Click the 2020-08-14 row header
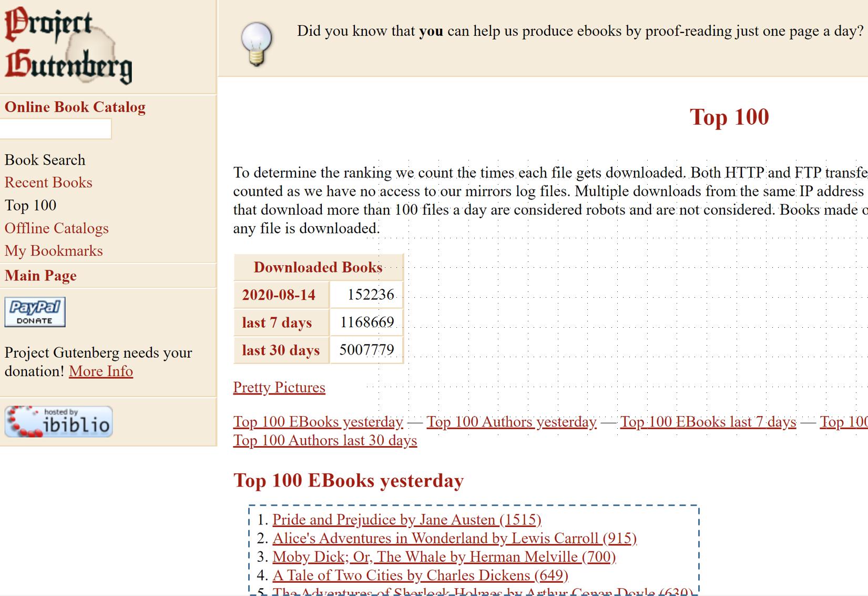 click(281, 295)
